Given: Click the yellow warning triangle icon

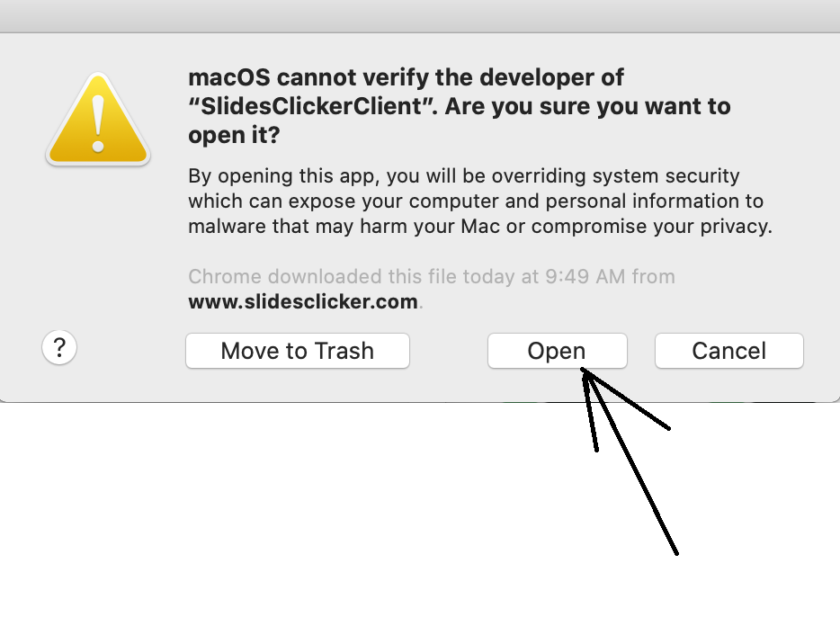Looking at the screenshot, I should (x=98, y=119).
